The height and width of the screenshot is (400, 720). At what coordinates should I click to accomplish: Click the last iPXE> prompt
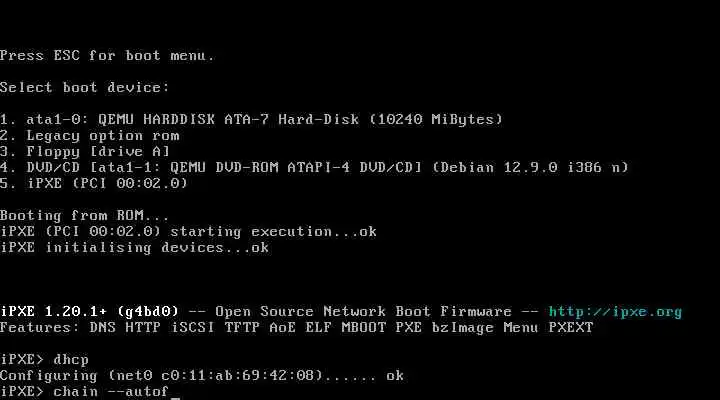tap(22, 392)
